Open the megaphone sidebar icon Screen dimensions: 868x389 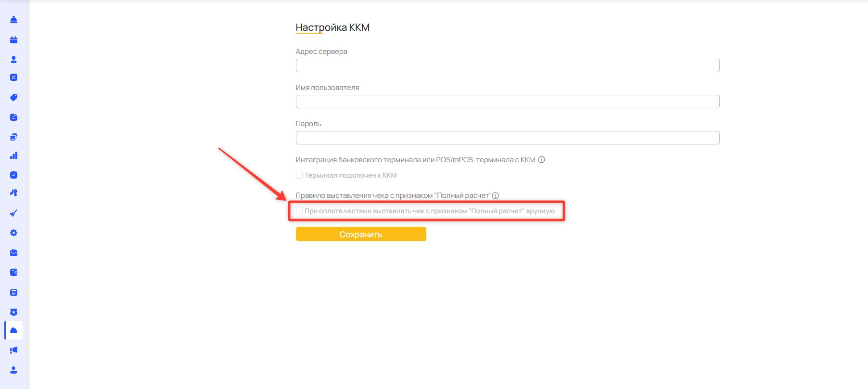tap(13, 350)
